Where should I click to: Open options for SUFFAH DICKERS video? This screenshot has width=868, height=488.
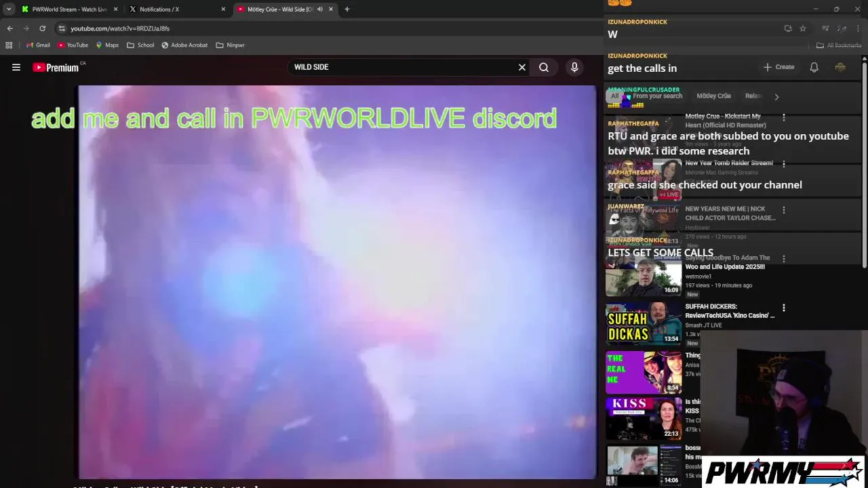[x=784, y=308]
